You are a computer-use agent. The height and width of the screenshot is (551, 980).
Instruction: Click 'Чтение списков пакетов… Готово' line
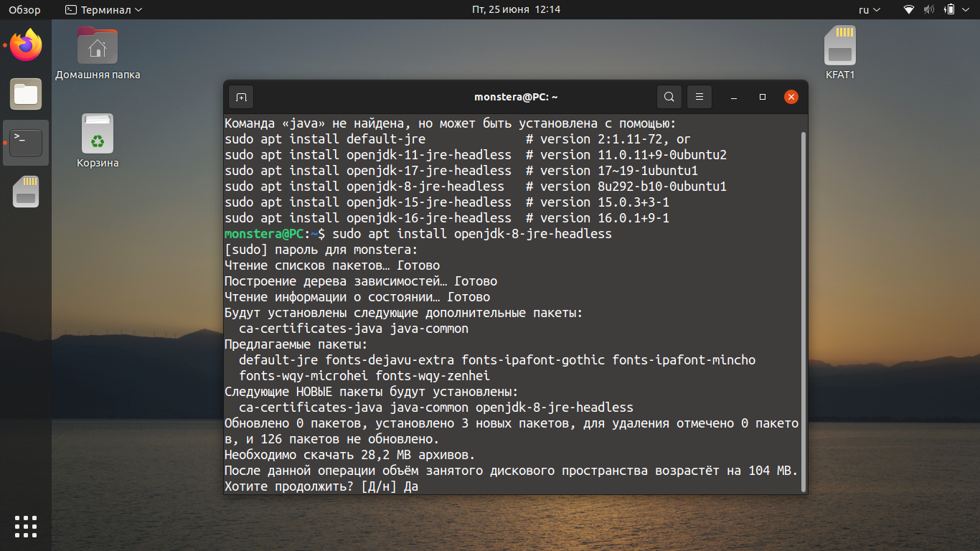click(x=332, y=265)
